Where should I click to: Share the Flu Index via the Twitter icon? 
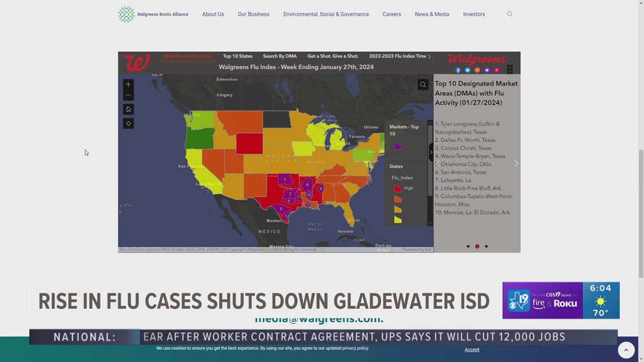click(468, 70)
